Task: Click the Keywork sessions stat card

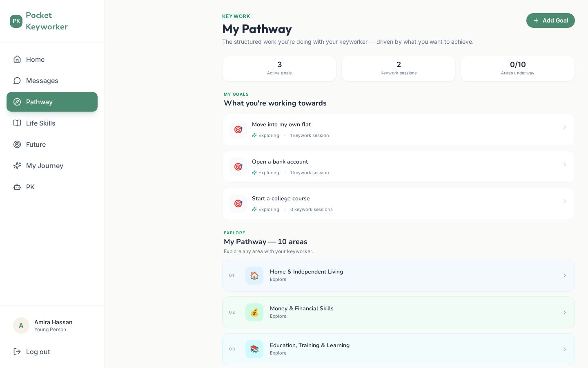Action: [x=399, y=69]
